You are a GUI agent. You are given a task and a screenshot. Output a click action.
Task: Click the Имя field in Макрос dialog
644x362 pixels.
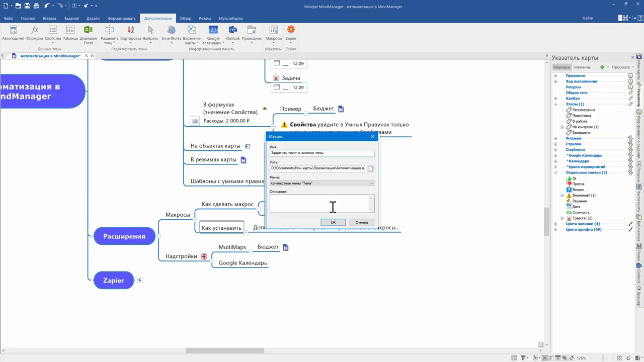[x=322, y=153]
